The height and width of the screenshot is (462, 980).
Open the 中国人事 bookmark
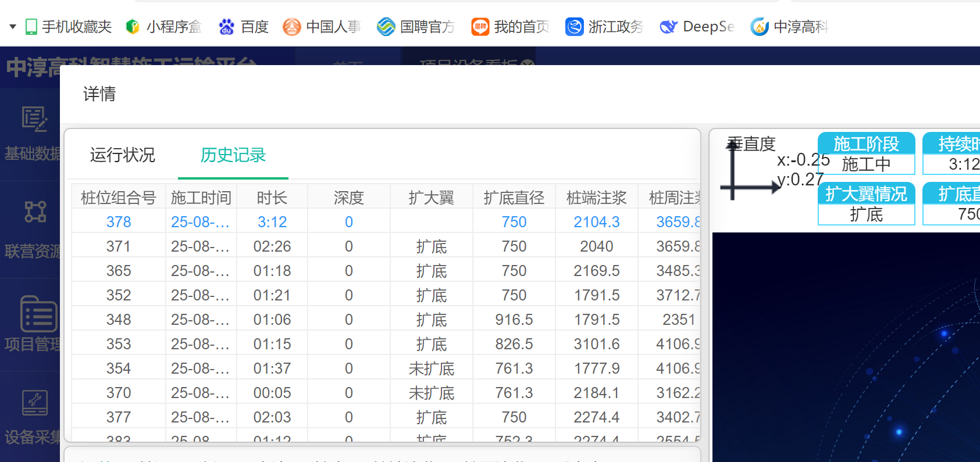click(291, 27)
